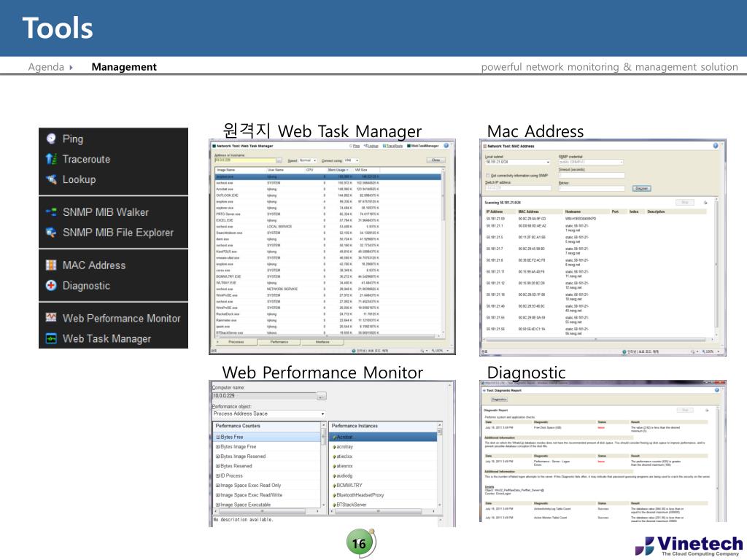Sort by User Name column header
747x560 pixels.
285,170
